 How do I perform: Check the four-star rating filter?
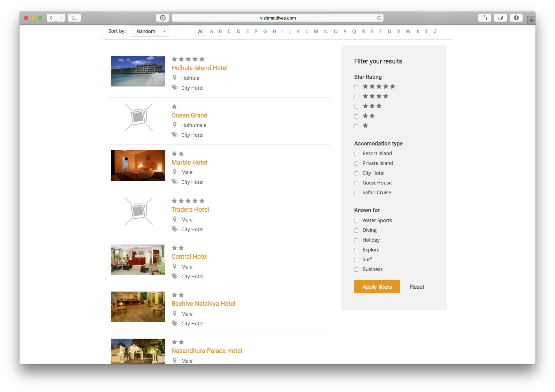pyautogui.click(x=356, y=97)
